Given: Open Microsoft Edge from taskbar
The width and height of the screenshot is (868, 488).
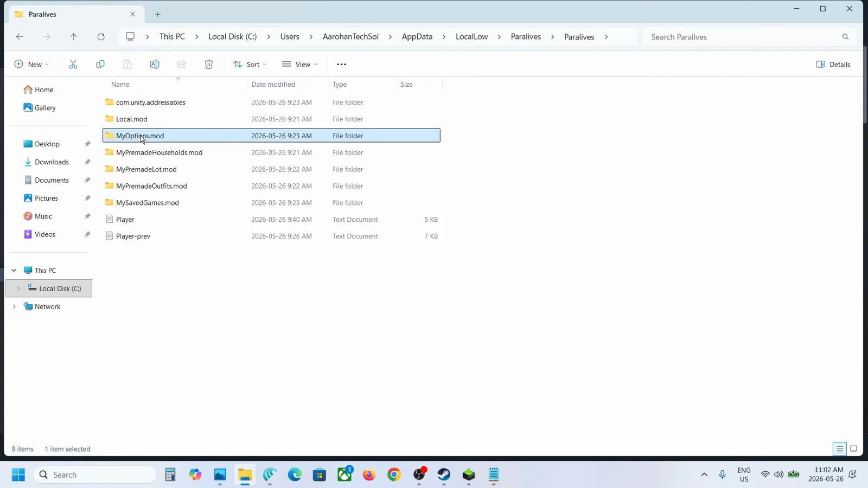Looking at the screenshot, I should tap(295, 475).
